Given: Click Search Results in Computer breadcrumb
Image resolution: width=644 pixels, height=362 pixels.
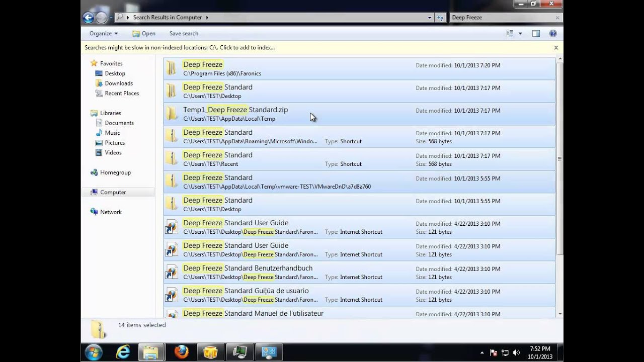Looking at the screenshot, I should 168,18.
